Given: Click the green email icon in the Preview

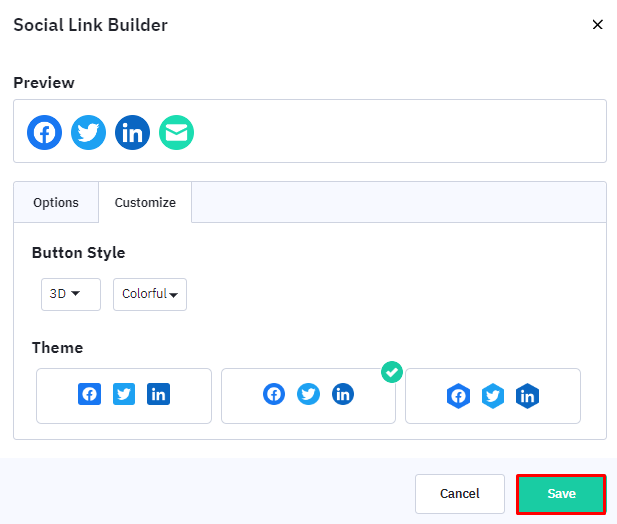Looking at the screenshot, I should [x=176, y=133].
